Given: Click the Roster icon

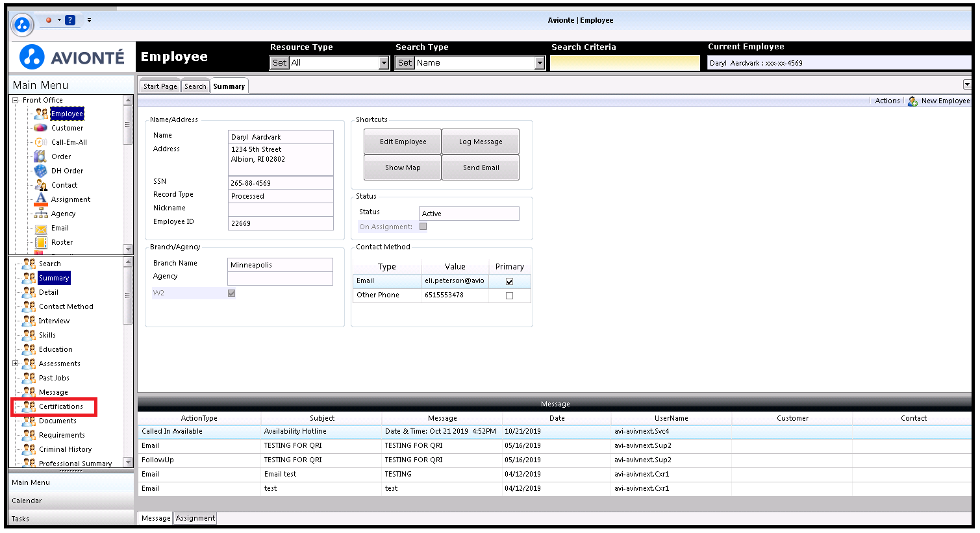Looking at the screenshot, I should (41, 242).
